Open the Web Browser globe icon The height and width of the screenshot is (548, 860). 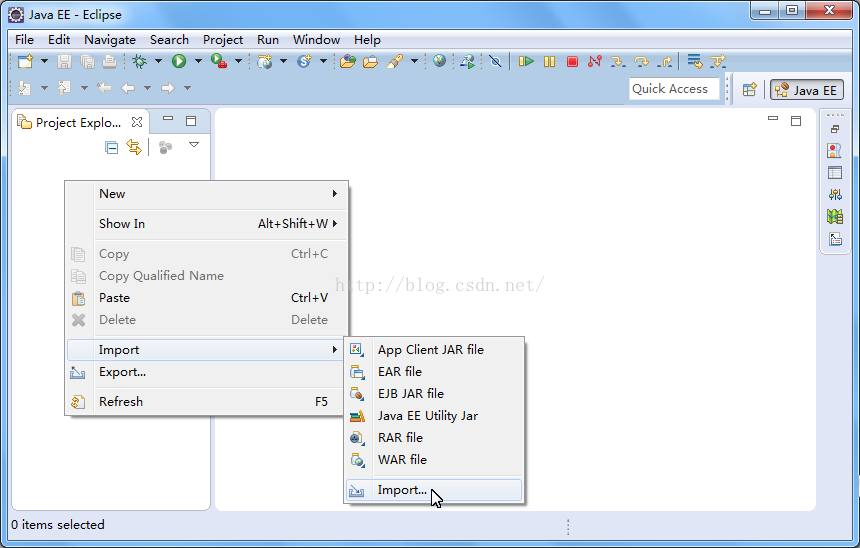pos(439,61)
